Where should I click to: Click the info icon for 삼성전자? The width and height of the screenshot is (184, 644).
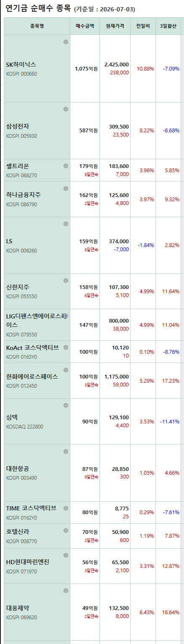tap(66, 109)
